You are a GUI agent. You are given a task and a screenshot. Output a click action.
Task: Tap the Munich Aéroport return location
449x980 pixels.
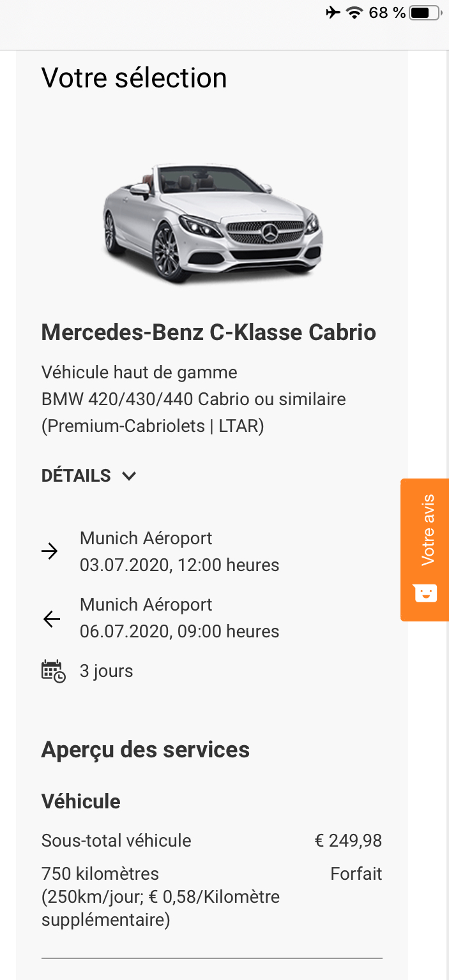pyautogui.click(x=146, y=605)
